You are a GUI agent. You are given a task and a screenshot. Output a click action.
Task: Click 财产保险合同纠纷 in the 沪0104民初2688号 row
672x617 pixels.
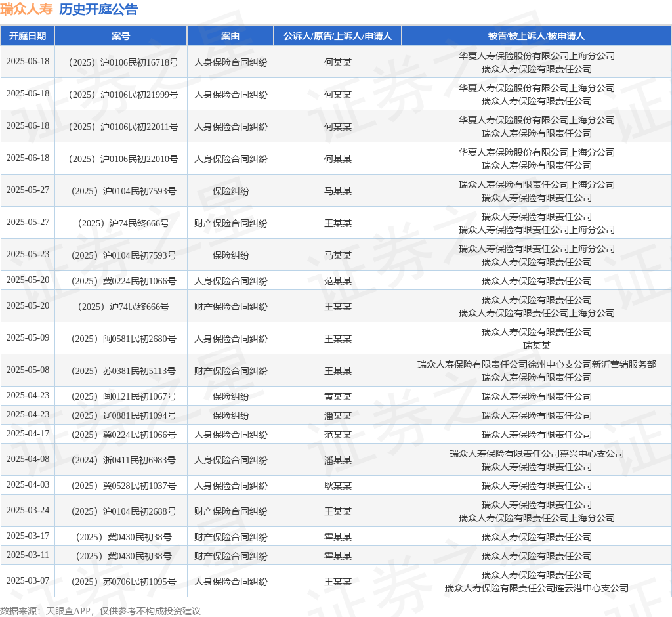tap(230, 511)
